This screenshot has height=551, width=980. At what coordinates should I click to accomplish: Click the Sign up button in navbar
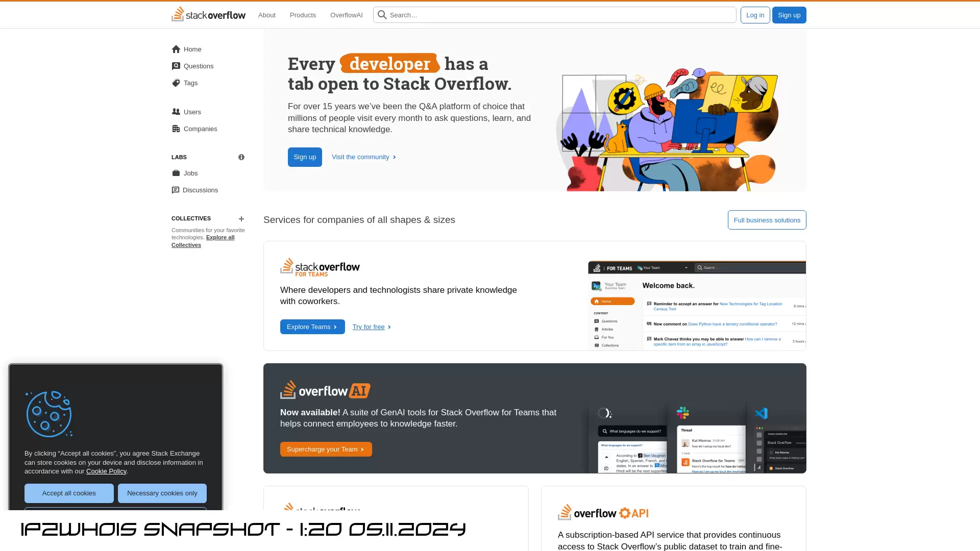[789, 15]
